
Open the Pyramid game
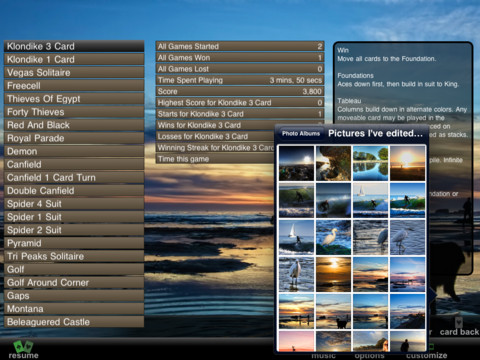74,243
